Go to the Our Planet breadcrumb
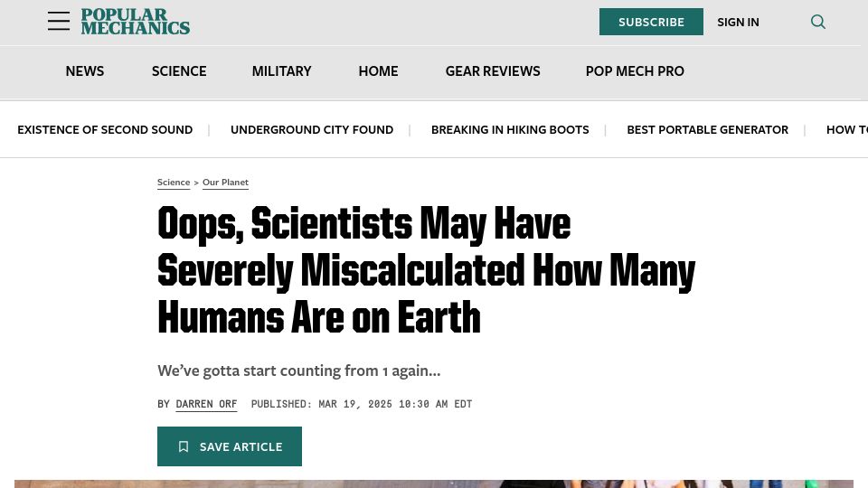 pyautogui.click(x=225, y=183)
